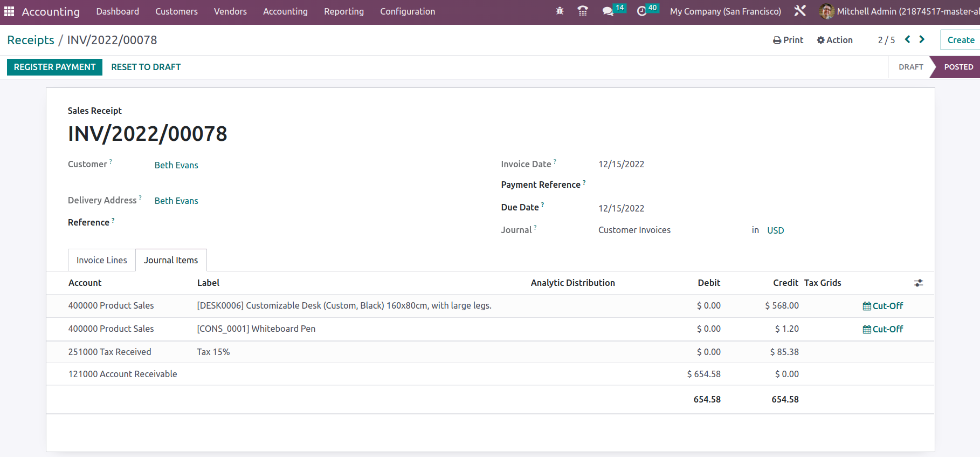Select the 251000 Tax Received row
This screenshot has height=457, width=980.
click(x=490, y=352)
